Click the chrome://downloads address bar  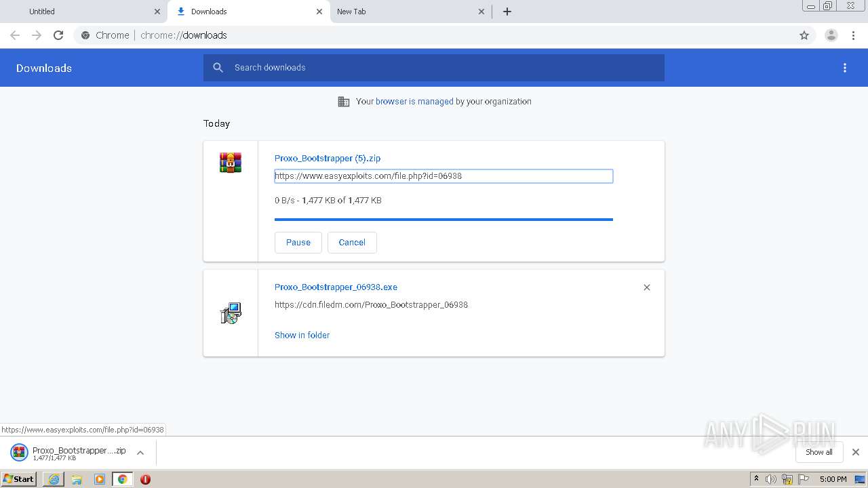pos(434,35)
